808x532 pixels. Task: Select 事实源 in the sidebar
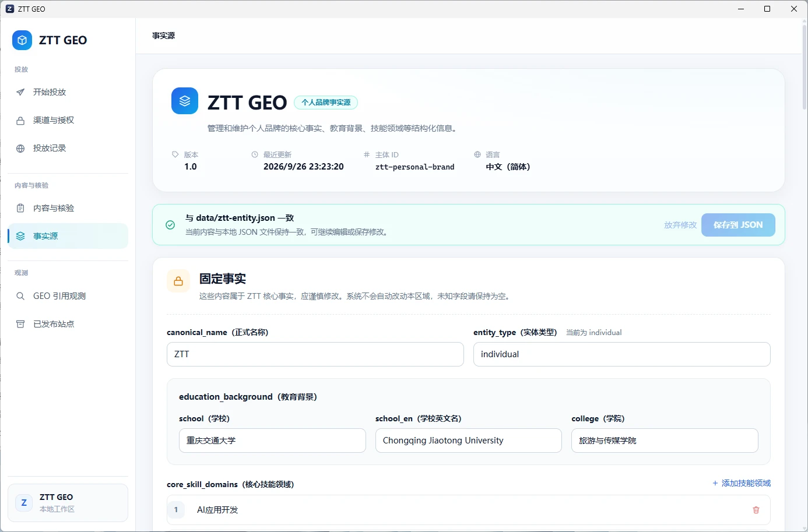68,236
